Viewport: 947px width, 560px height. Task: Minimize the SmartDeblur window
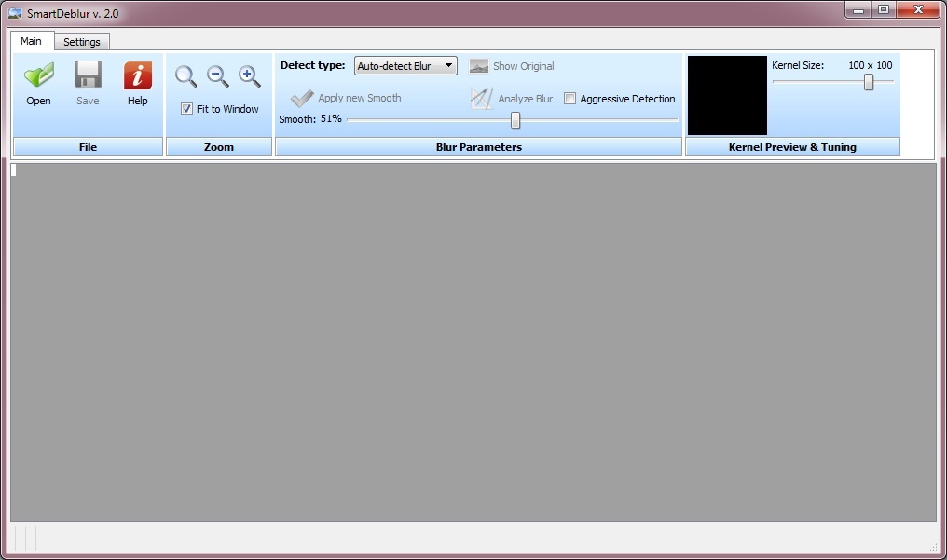858,9
